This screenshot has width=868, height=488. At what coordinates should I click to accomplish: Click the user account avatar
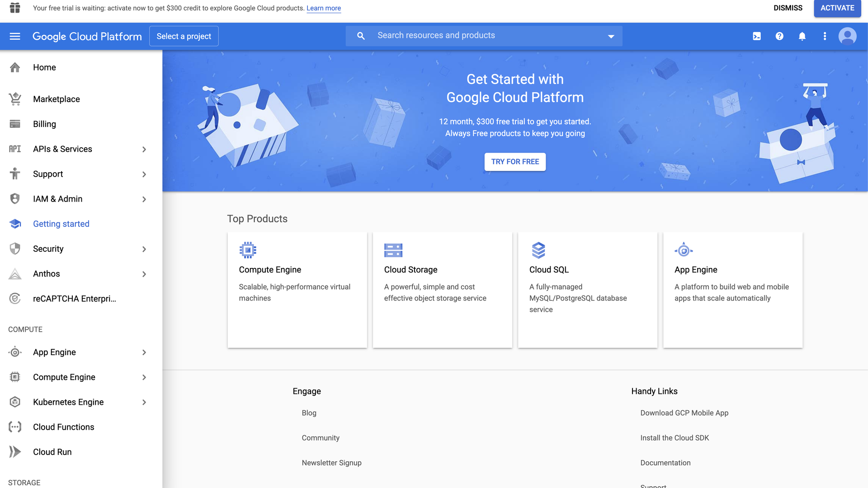click(x=847, y=36)
